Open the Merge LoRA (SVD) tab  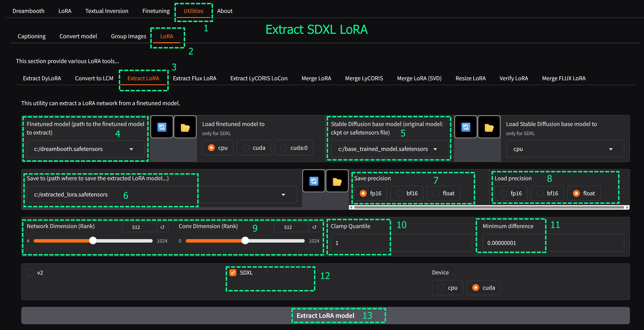pyautogui.click(x=419, y=78)
